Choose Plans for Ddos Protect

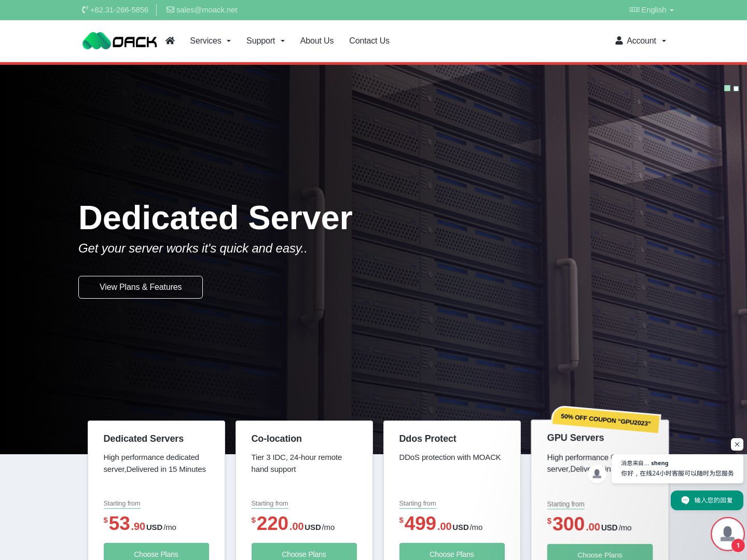point(452,552)
